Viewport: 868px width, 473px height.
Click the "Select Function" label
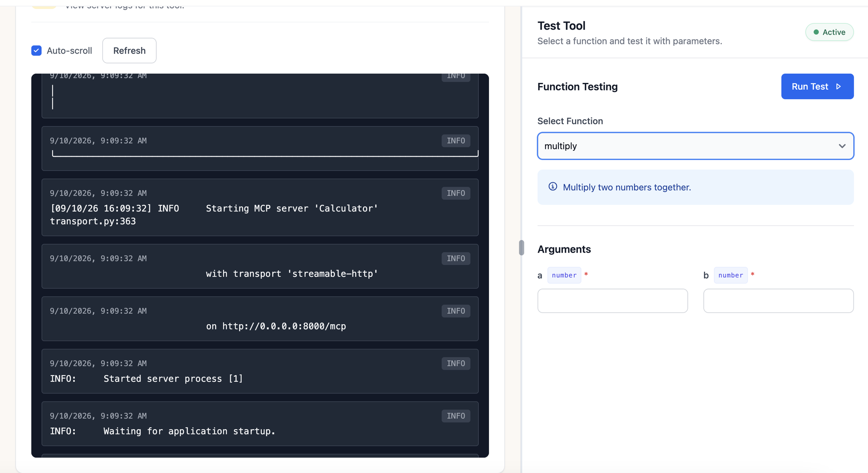coord(570,121)
